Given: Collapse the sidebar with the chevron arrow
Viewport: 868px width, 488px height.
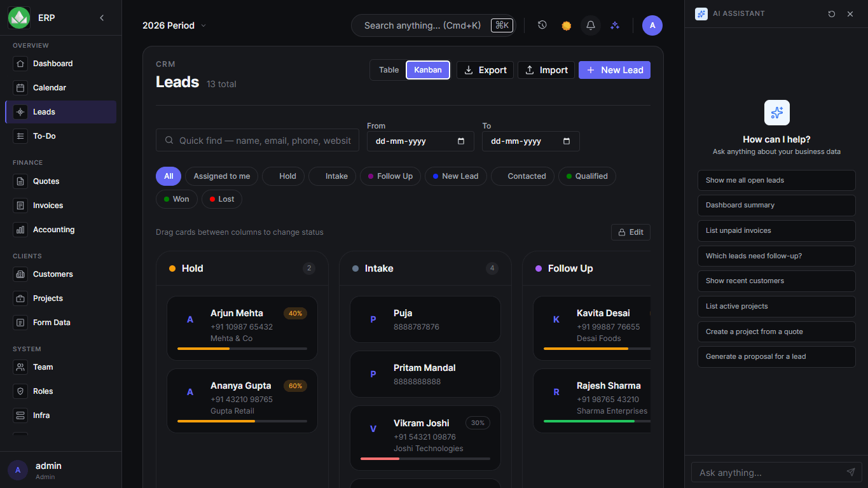Looking at the screenshot, I should click(x=102, y=18).
